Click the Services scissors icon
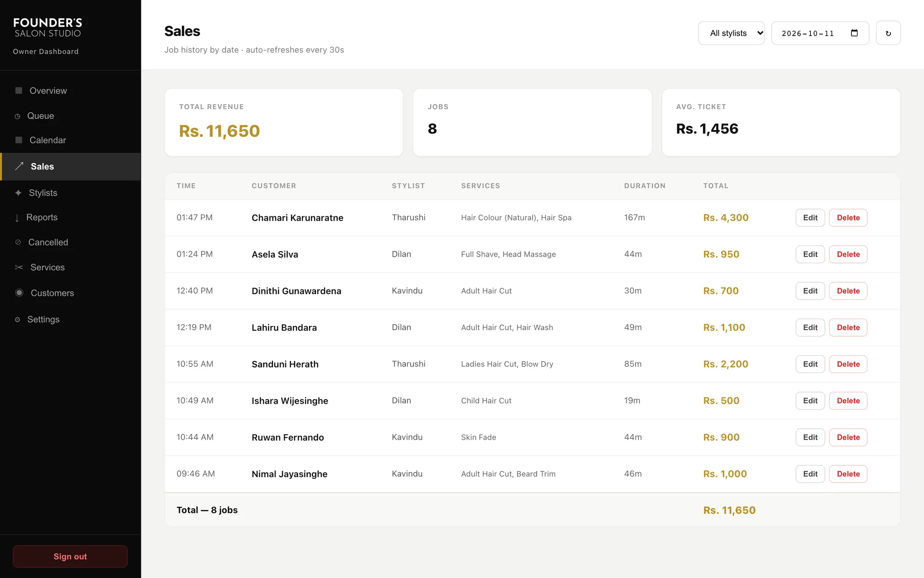Screen dimensions: 924x578 coord(19,267)
